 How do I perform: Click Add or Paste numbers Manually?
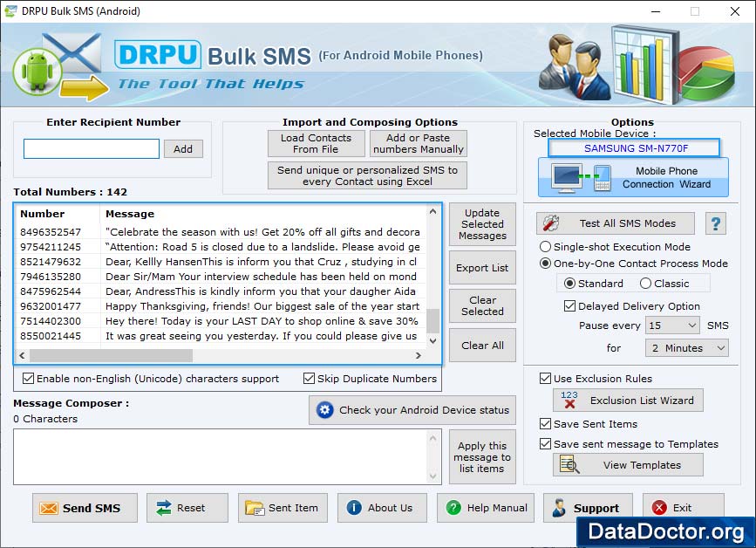[418, 143]
